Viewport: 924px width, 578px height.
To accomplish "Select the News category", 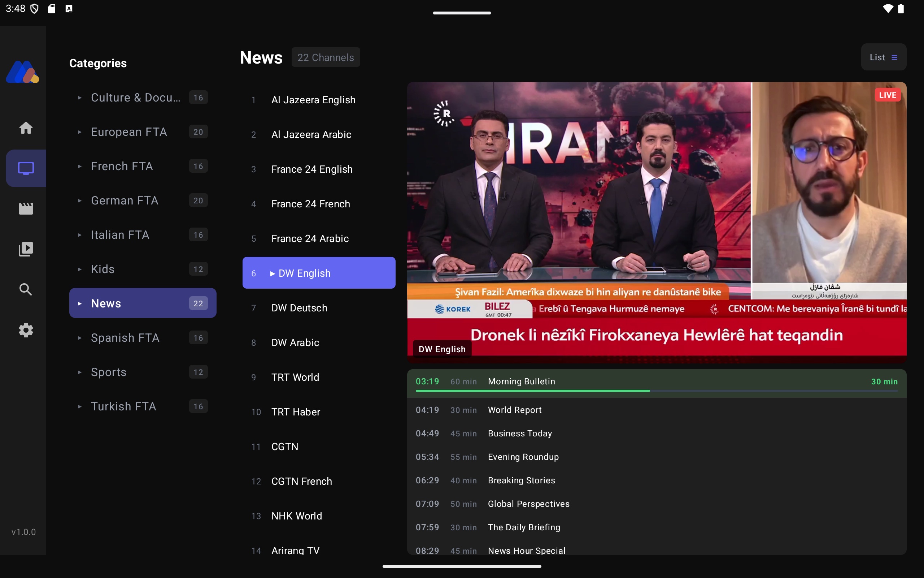I will click(143, 303).
